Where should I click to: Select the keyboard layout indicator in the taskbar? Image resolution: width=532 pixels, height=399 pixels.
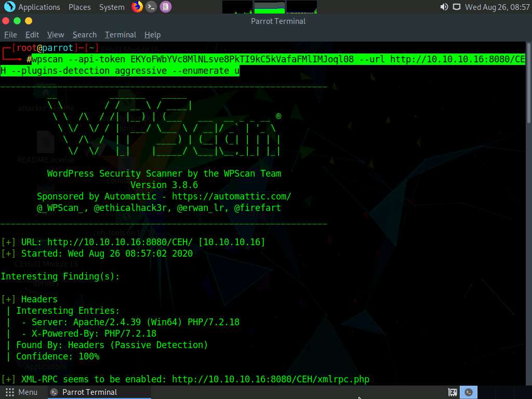point(452,392)
